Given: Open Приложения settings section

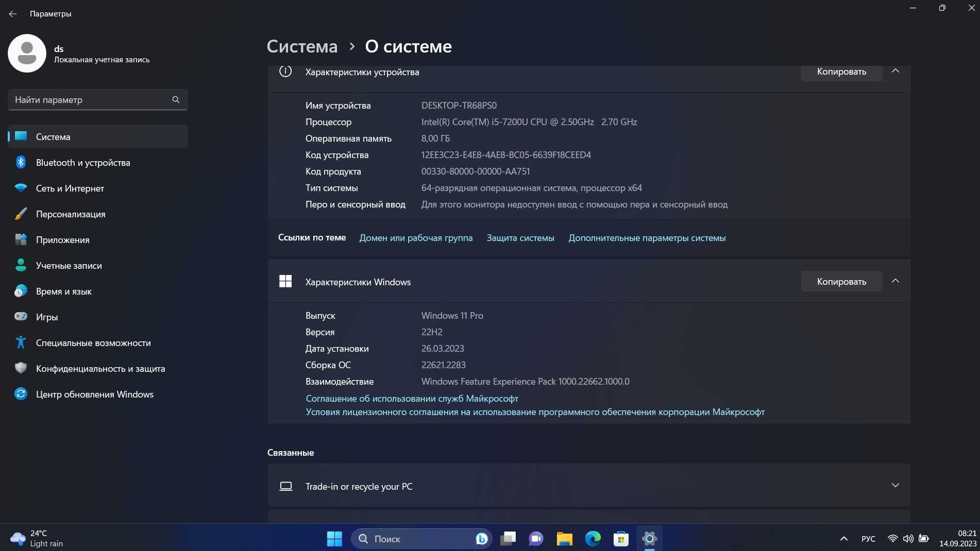Looking at the screenshot, I should pos(98,239).
